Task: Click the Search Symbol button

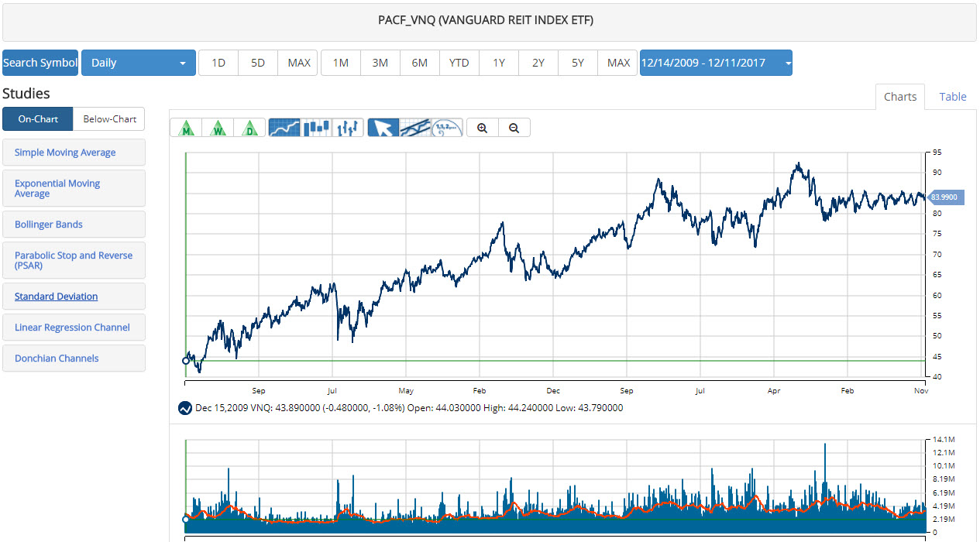Action: pyautogui.click(x=40, y=63)
